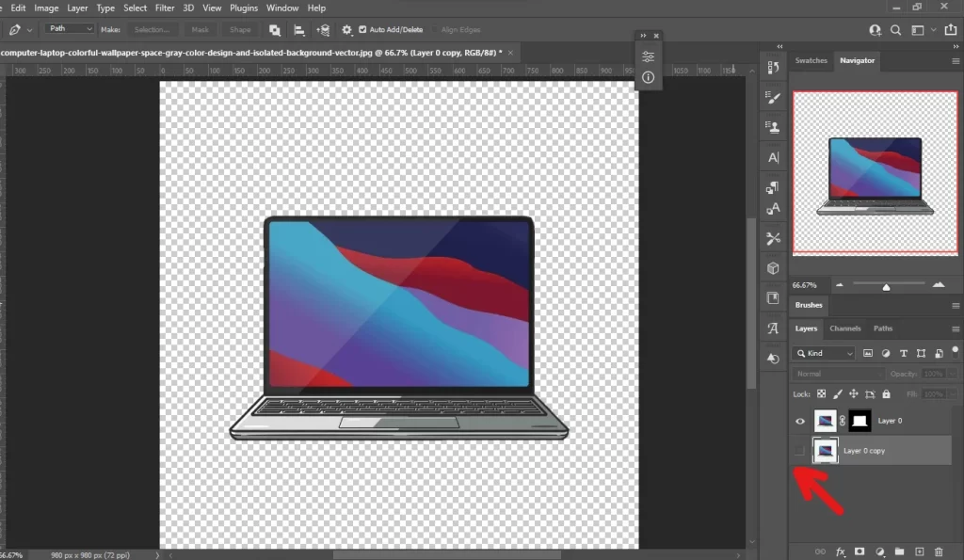964x560 pixels.
Task: Open the fx layer styles menu
Action: [839, 551]
